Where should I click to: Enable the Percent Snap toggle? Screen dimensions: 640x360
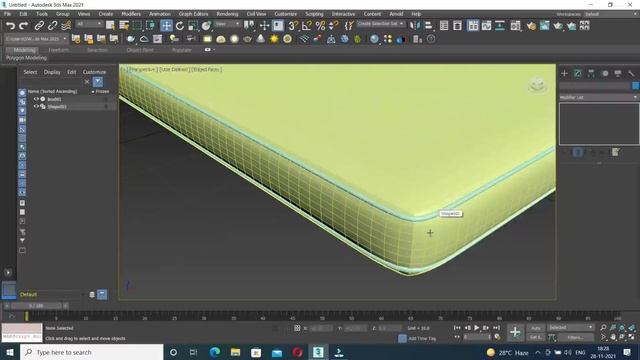point(320,26)
